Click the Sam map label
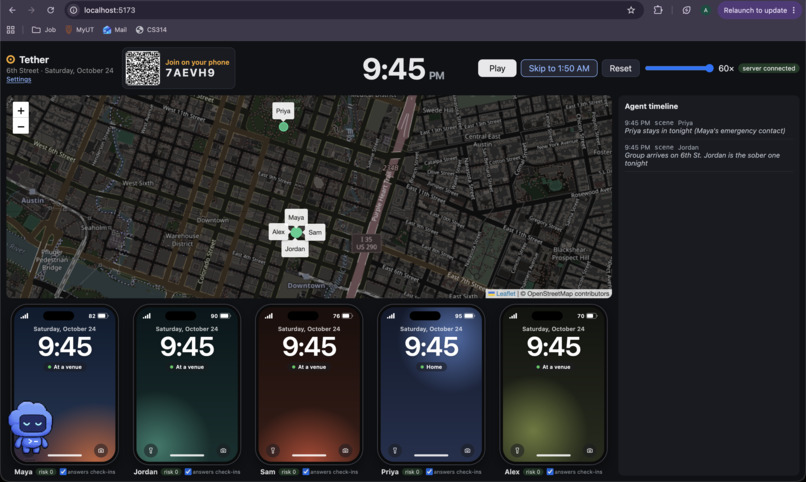Screen dimensions: 806x482 pos(315,232)
